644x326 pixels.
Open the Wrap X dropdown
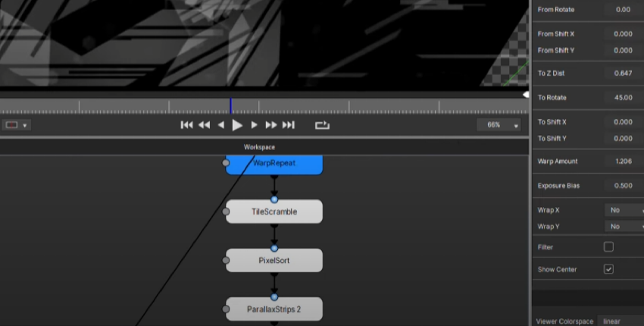pyautogui.click(x=624, y=210)
